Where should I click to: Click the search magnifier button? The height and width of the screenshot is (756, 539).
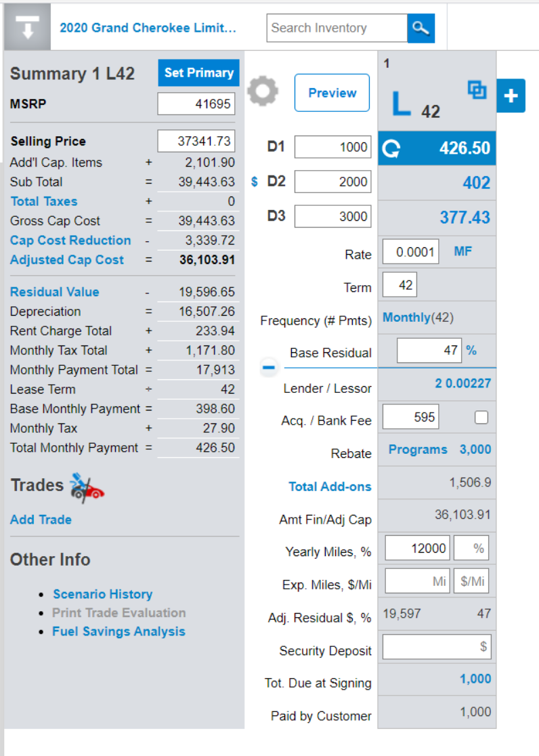tap(421, 28)
